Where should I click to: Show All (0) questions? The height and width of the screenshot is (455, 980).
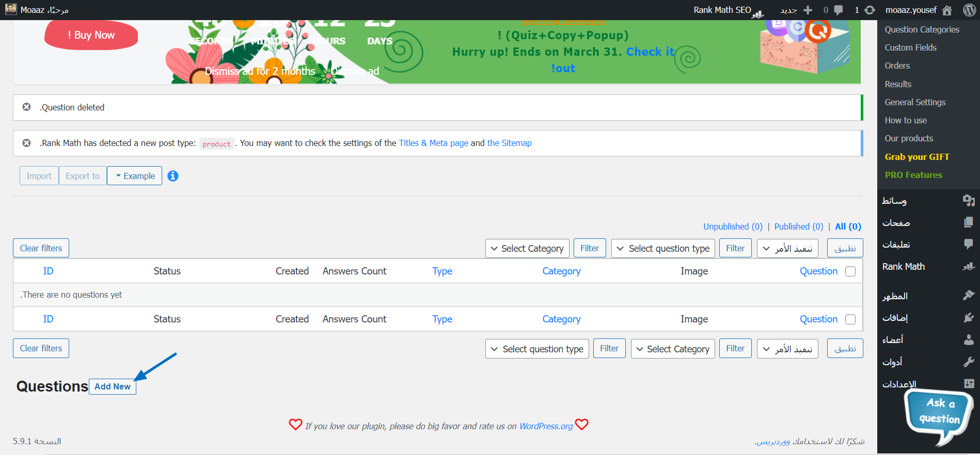[848, 226]
